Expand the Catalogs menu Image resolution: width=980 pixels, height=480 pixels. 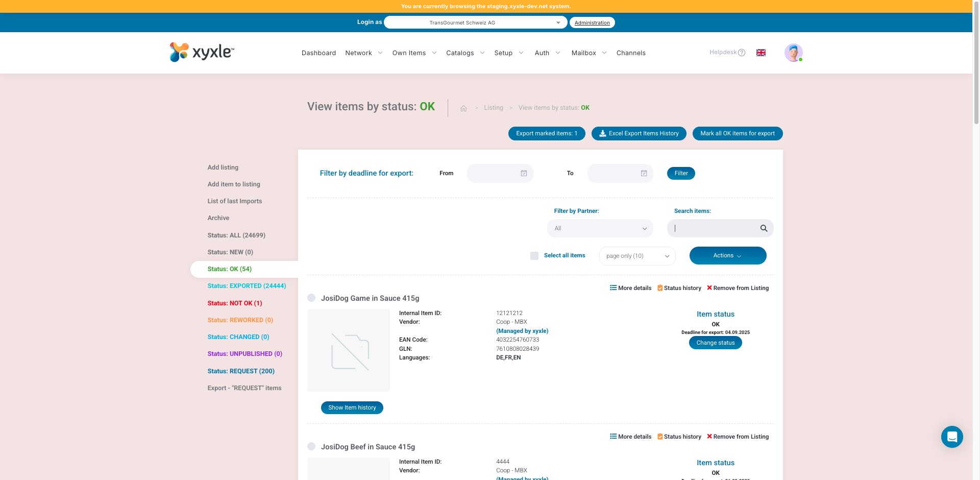465,53
